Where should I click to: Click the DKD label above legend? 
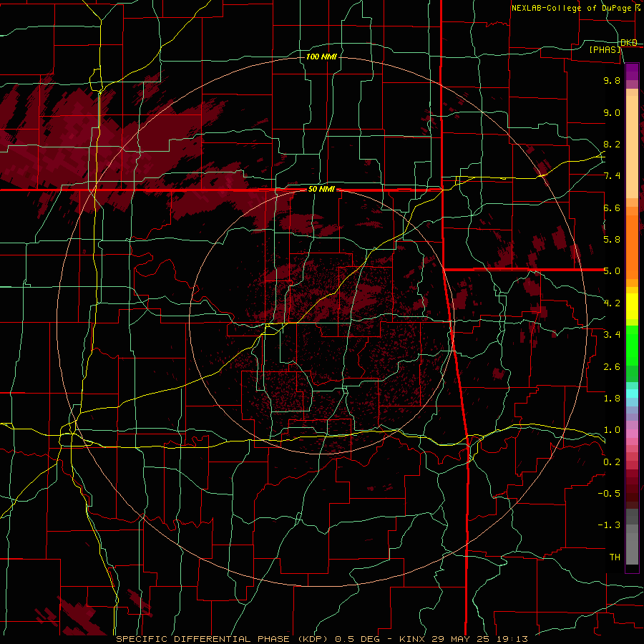pos(629,42)
